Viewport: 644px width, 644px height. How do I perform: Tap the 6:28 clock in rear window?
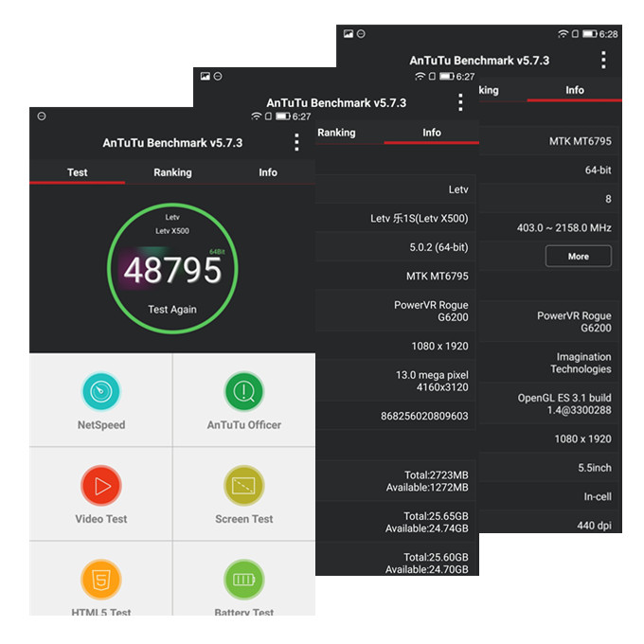pos(608,34)
